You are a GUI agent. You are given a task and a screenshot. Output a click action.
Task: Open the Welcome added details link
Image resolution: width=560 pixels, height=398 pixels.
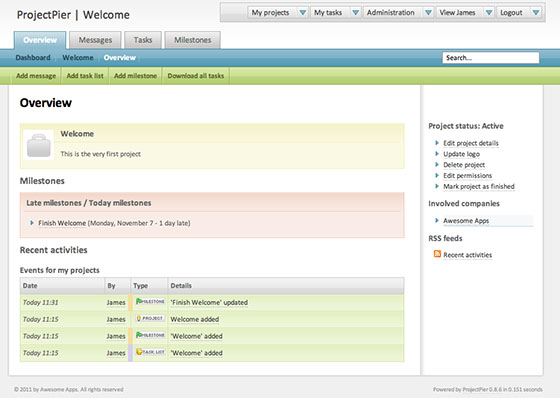point(195,319)
